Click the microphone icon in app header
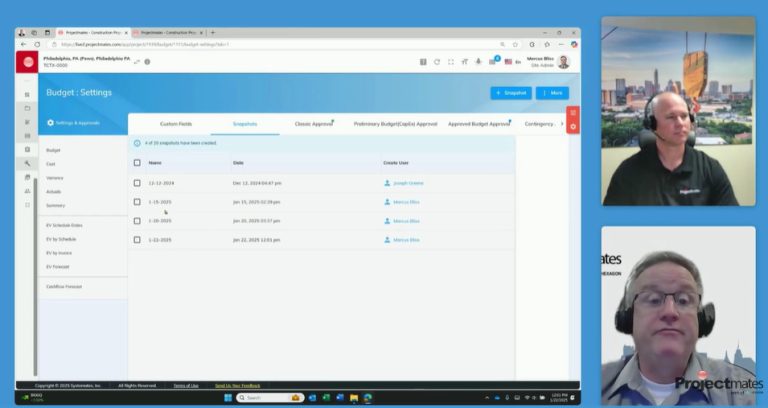Image resolution: width=768 pixels, height=408 pixels. [478, 62]
